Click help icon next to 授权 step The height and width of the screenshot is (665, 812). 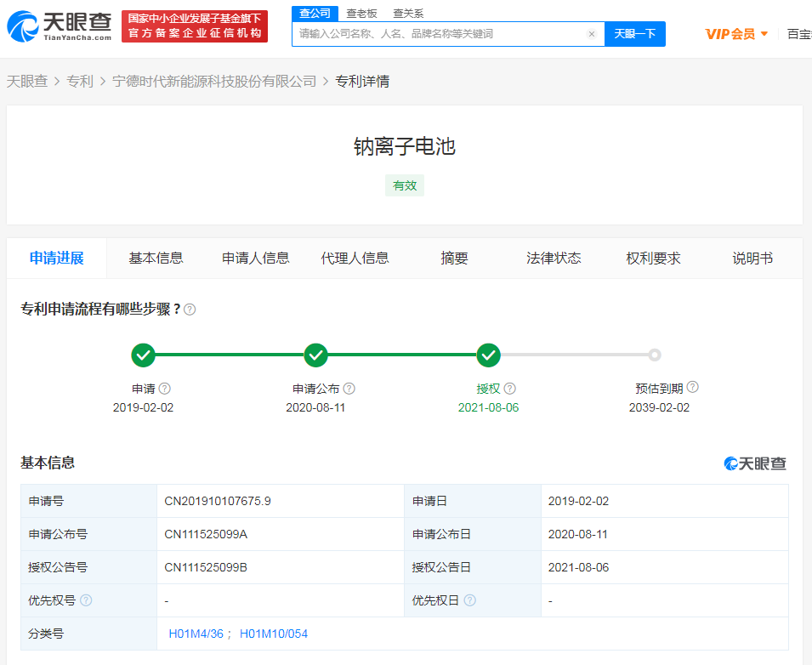point(509,389)
